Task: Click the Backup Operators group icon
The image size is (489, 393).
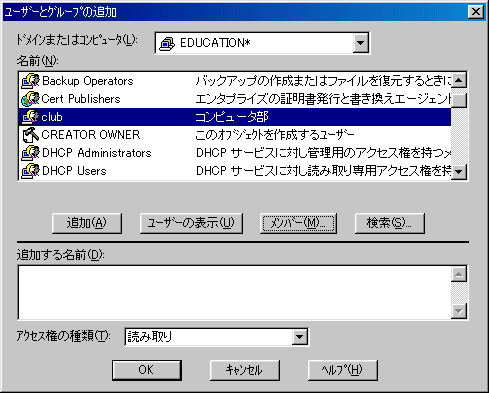Action: coord(30,81)
